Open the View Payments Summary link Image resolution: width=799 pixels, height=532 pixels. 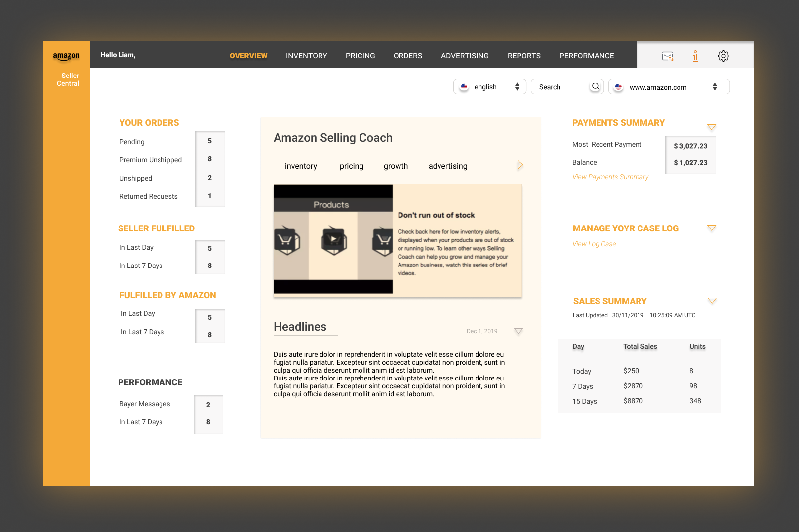[610, 177]
